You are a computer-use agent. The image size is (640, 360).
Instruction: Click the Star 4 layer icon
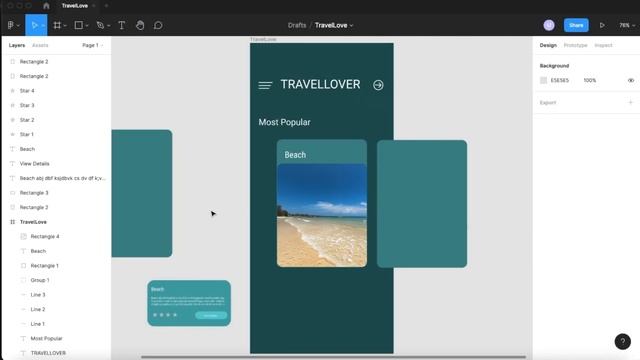tap(13, 91)
